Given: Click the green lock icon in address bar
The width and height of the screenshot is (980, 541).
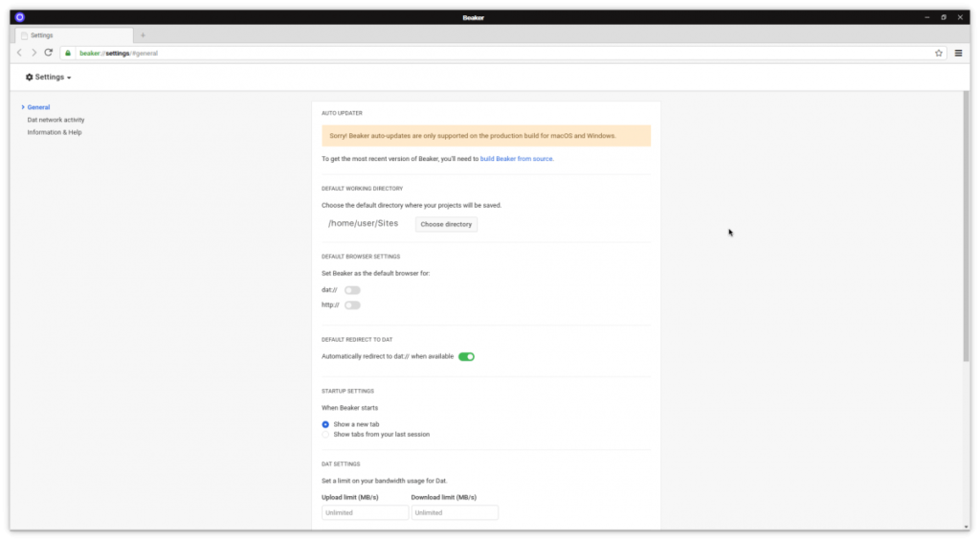Looking at the screenshot, I should click(68, 54).
